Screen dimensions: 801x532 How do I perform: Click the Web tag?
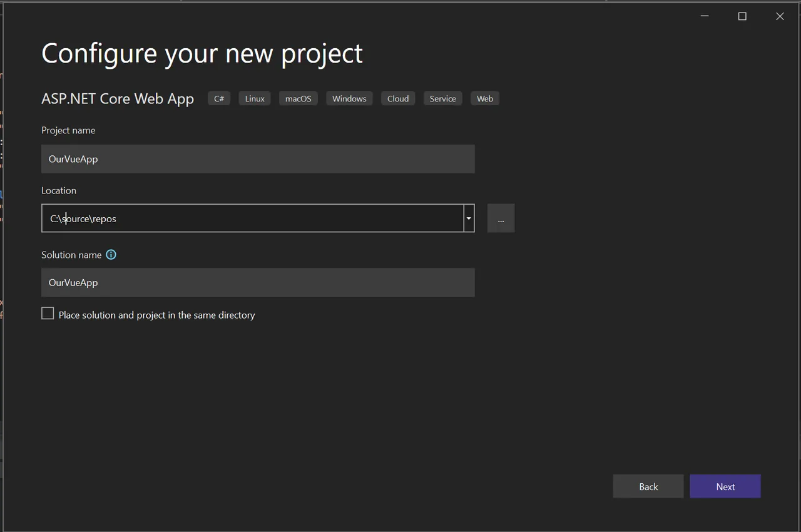(485, 98)
